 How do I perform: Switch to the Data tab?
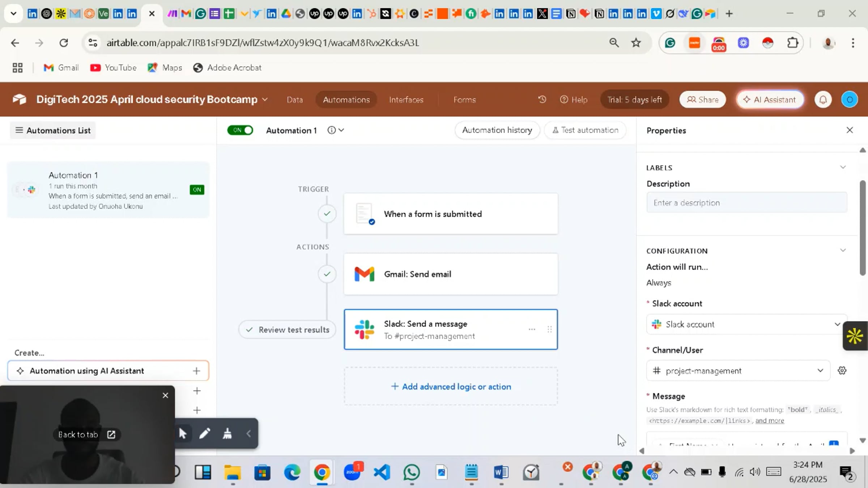295,100
